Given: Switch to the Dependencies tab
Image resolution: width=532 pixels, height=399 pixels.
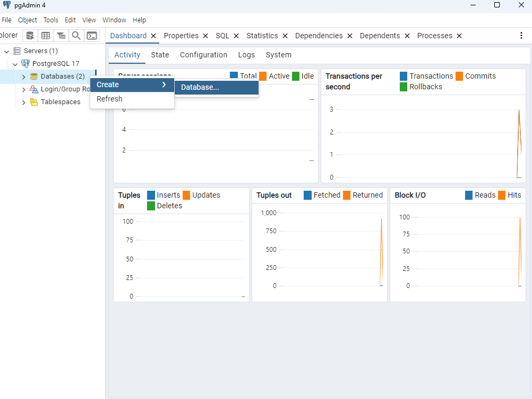Looking at the screenshot, I should (319, 36).
